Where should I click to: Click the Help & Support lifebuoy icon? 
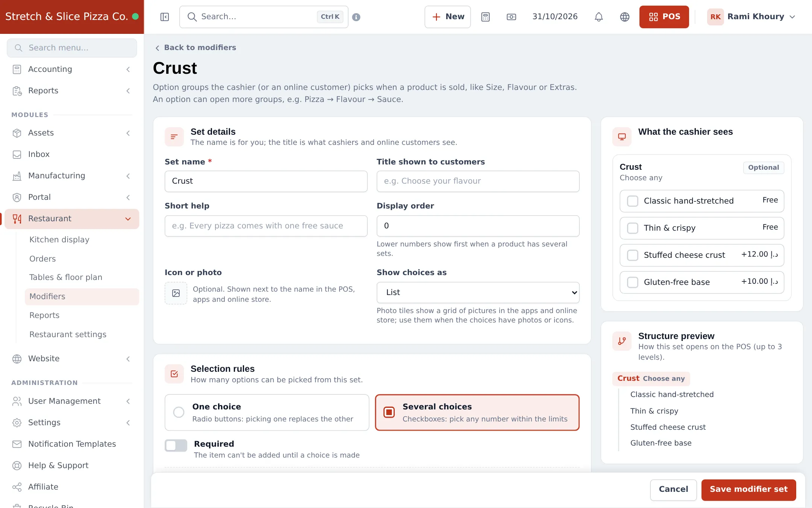[17, 465]
